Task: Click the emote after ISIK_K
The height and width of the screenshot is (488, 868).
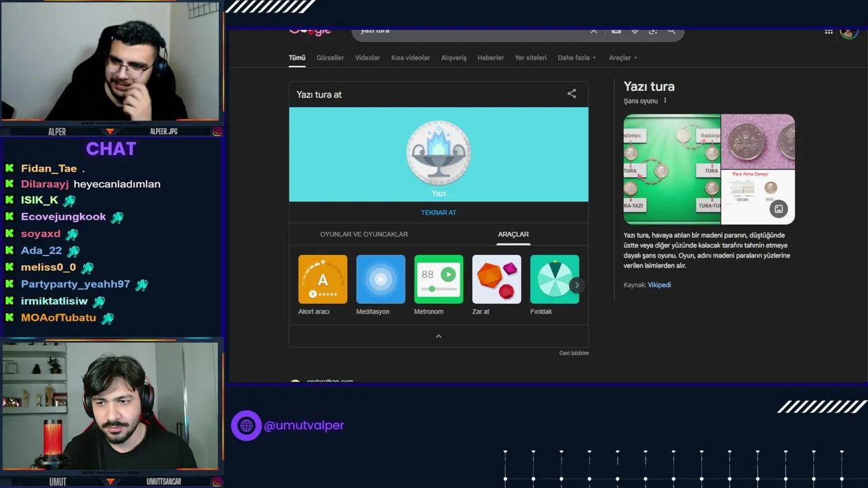Action: click(x=69, y=201)
